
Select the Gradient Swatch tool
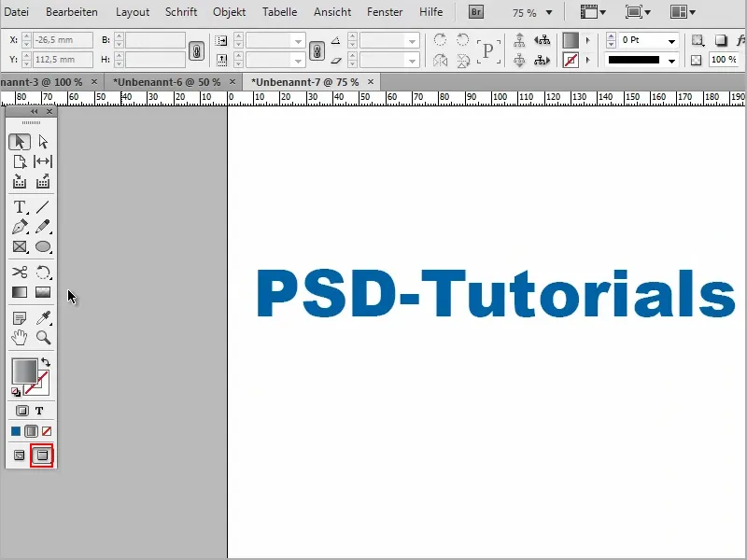(x=20, y=292)
